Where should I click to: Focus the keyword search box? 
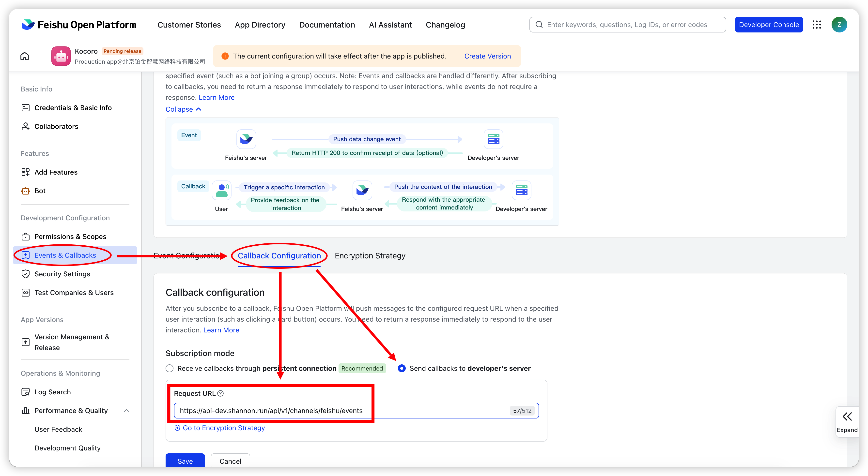pyautogui.click(x=627, y=25)
